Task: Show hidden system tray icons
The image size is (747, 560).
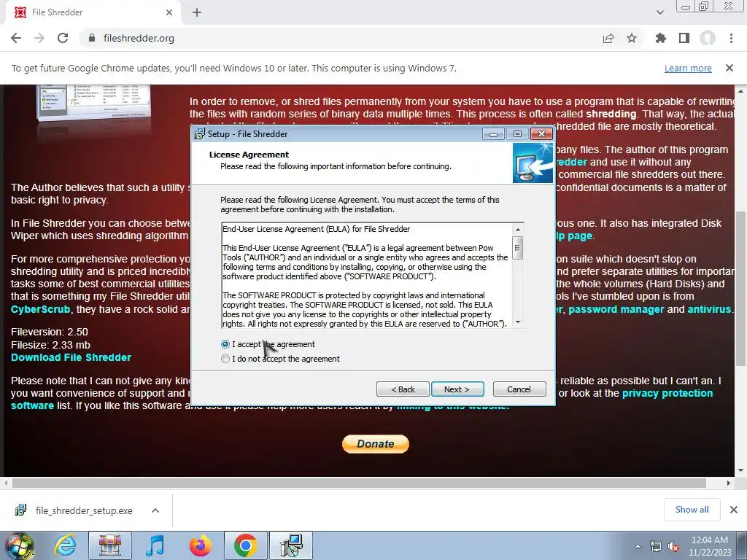Action: click(638, 546)
